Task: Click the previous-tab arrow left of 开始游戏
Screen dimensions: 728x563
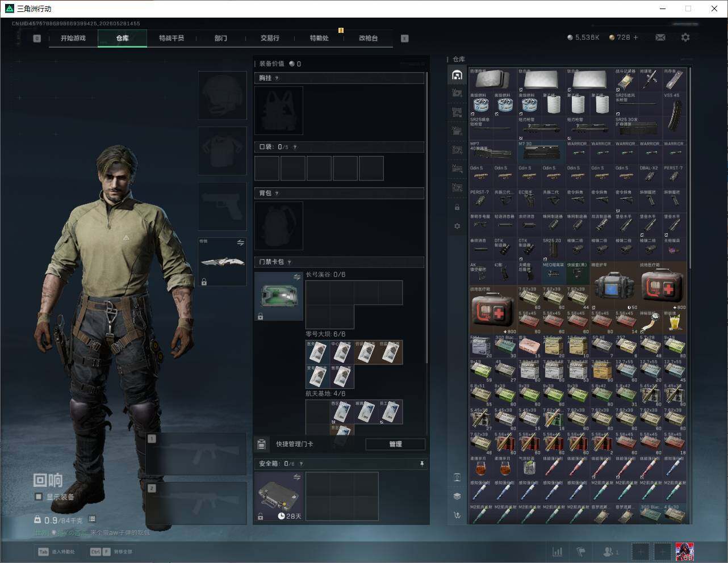Action: coord(37,39)
